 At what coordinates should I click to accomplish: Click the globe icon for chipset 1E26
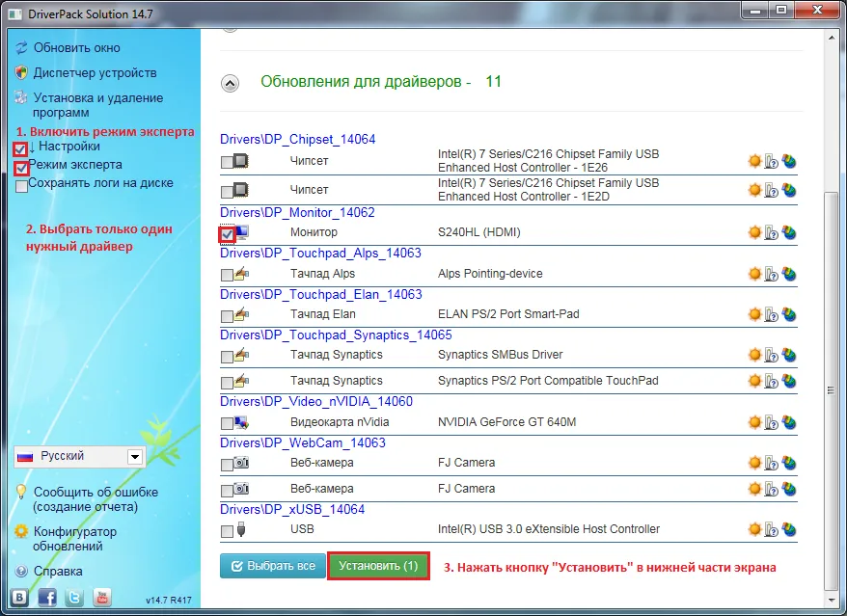click(x=789, y=161)
